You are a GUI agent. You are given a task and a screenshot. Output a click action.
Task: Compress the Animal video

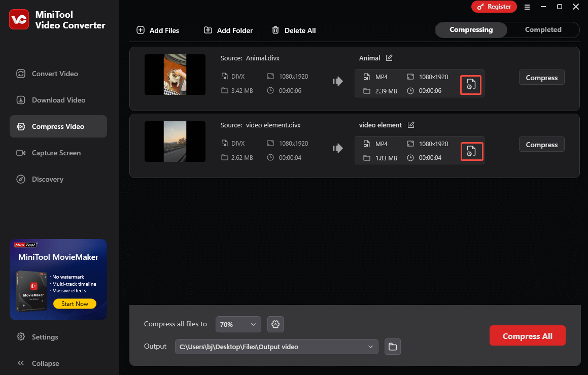point(541,78)
